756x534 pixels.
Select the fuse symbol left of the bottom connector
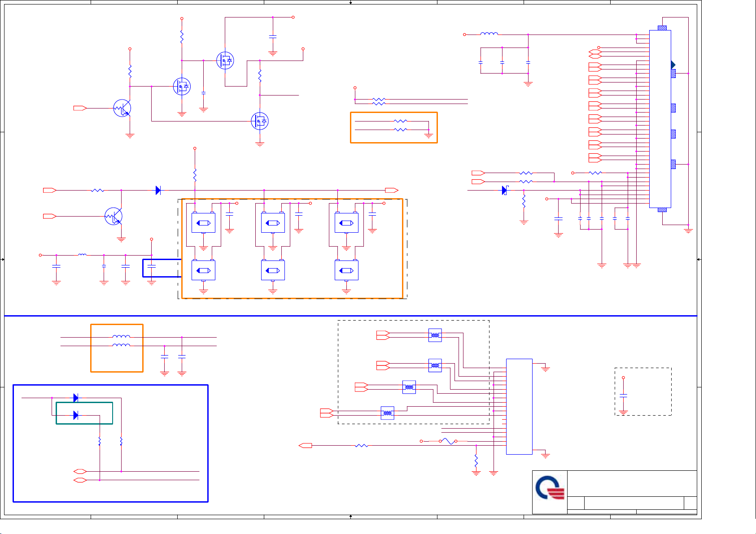[x=448, y=441]
